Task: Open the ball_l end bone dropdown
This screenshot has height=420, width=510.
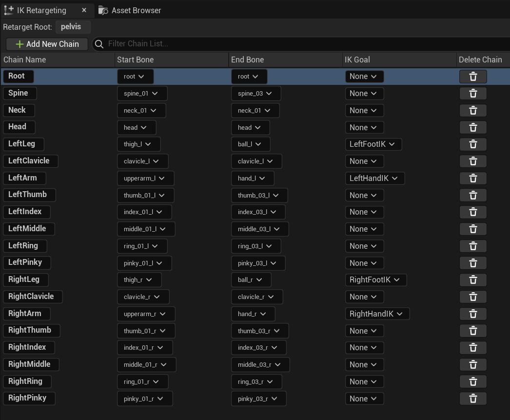Action: coord(251,144)
